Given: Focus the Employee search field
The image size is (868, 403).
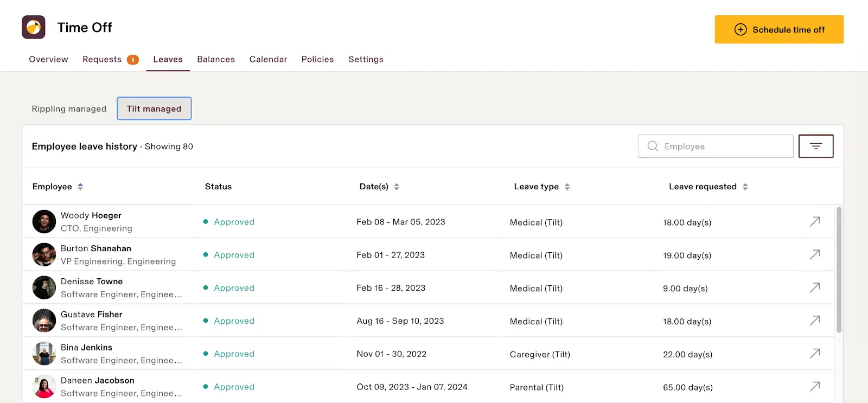Looking at the screenshot, I should (716, 146).
